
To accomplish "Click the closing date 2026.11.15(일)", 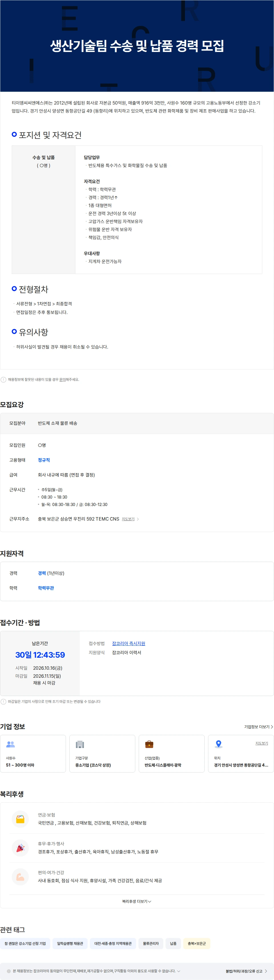I will coord(47,676).
